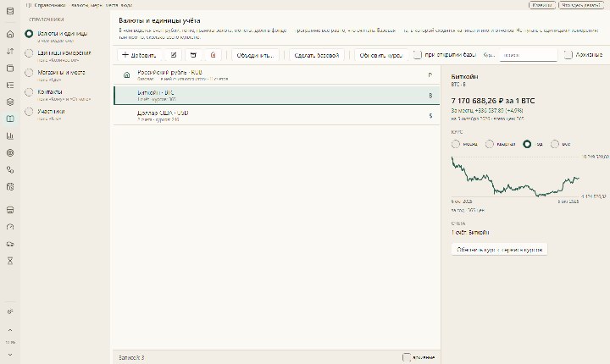Open the vehicle sidebar icon
The height and width of the screenshot is (364, 610).
(x=10, y=244)
